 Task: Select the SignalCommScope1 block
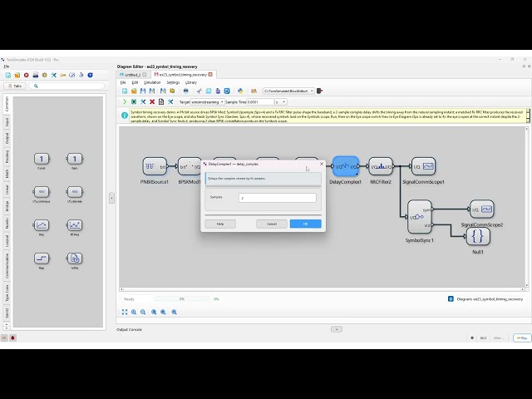pos(423,166)
